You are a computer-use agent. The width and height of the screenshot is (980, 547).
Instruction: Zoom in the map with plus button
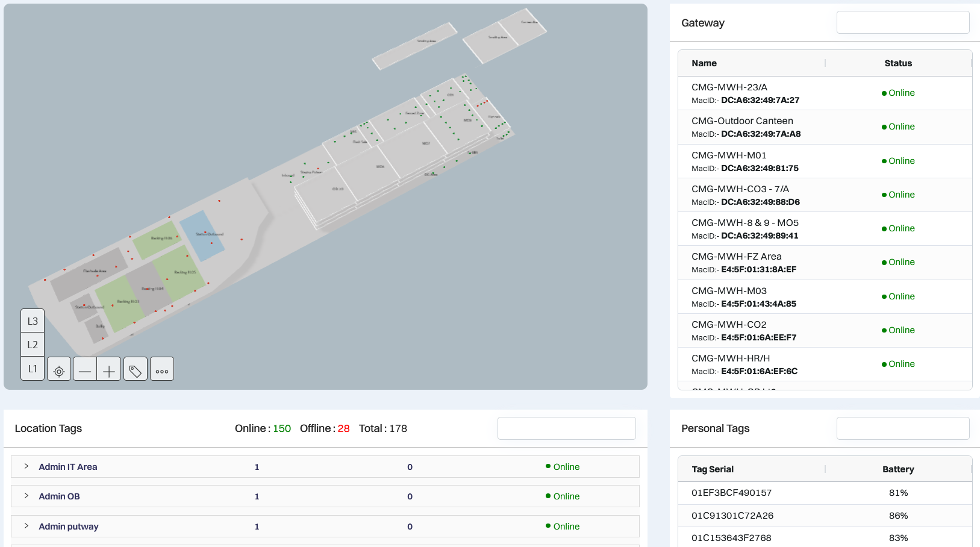(109, 369)
